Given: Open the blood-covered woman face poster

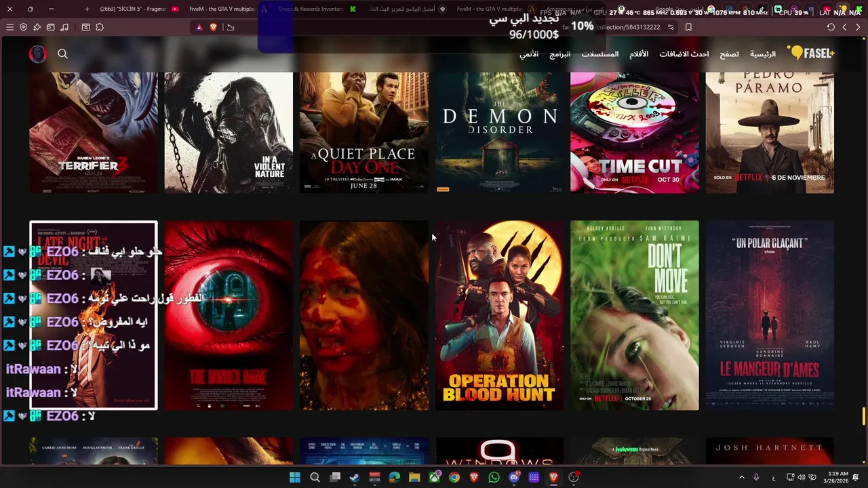Looking at the screenshot, I should (364, 315).
